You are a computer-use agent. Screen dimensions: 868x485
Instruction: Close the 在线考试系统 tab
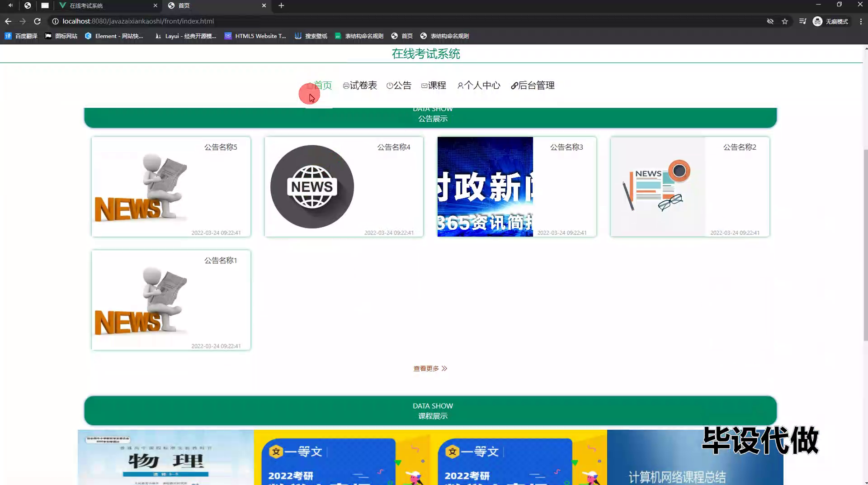coord(156,5)
